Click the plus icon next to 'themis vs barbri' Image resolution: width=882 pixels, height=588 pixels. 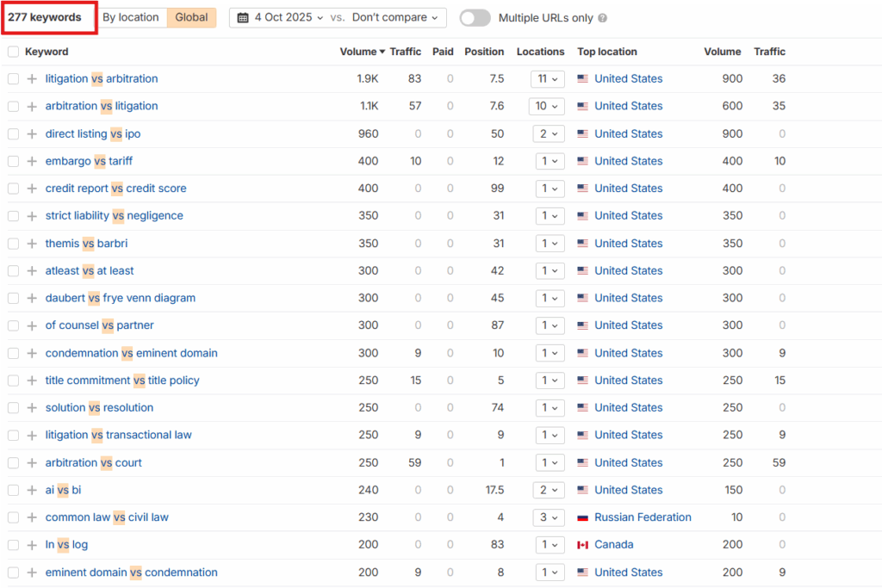pyautogui.click(x=32, y=244)
